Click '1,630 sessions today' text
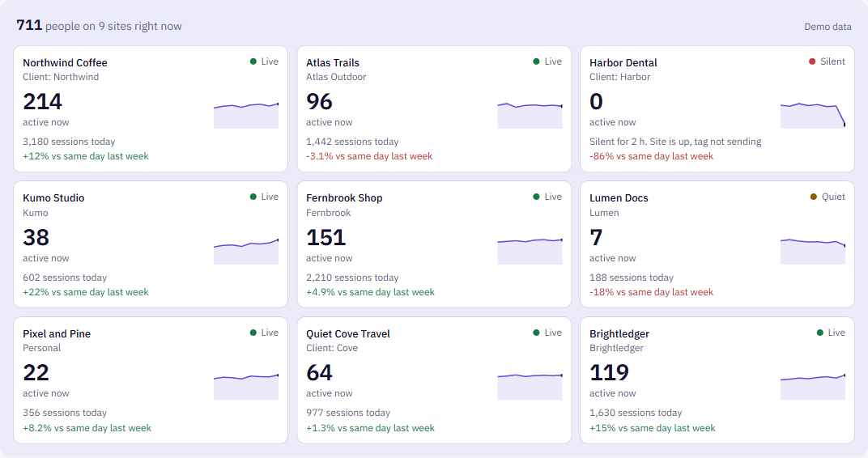 point(636,413)
